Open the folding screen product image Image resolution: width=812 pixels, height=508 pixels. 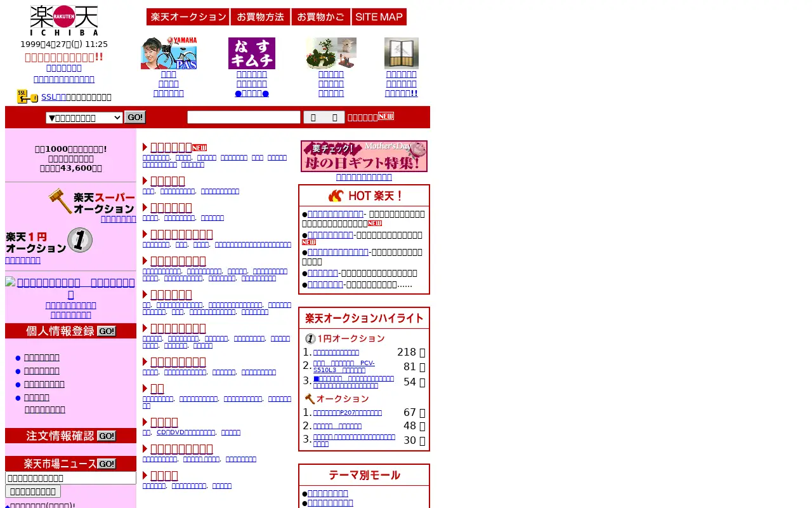point(402,53)
